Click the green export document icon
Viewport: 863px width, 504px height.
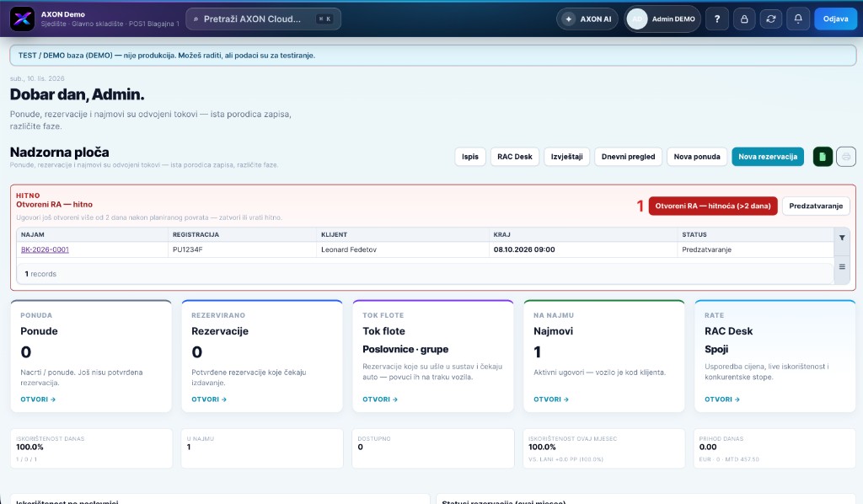click(x=823, y=157)
